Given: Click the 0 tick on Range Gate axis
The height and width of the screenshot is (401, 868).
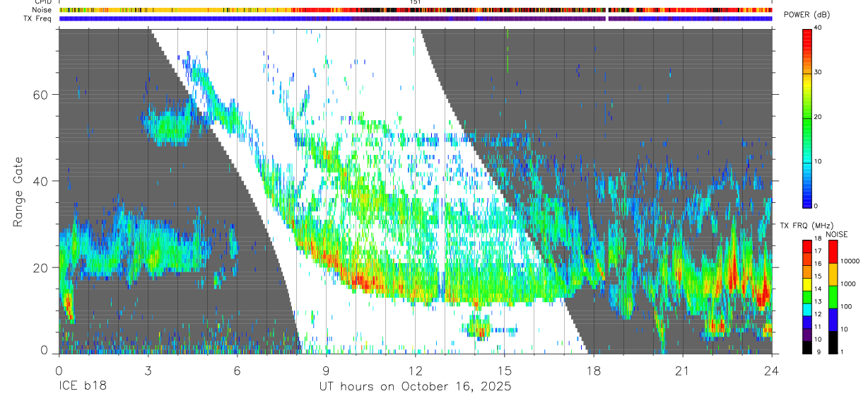Looking at the screenshot, I should pyautogui.click(x=44, y=351).
